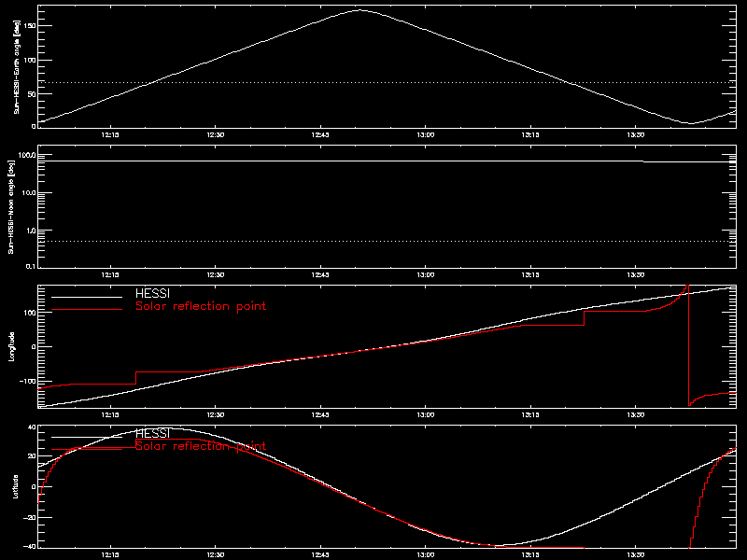The height and width of the screenshot is (560, 747).
Task: Click 12:30 label under Latitude plot
Action: click(216, 554)
